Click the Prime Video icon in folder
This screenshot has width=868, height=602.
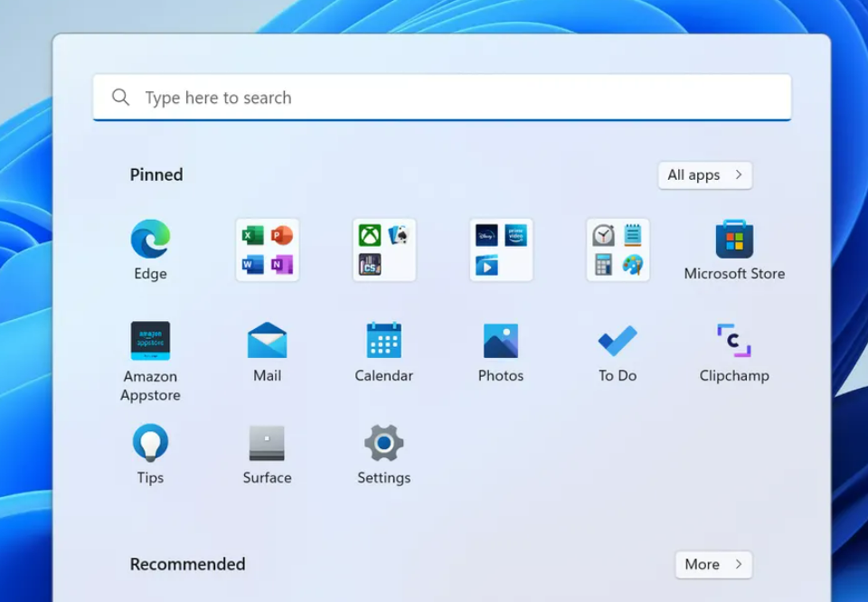[x=515, y=235]
